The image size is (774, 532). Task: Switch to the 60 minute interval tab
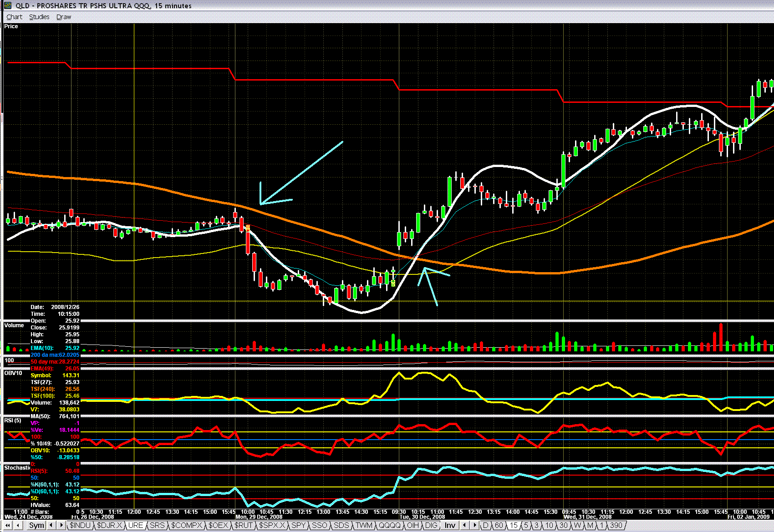point(499,525)
